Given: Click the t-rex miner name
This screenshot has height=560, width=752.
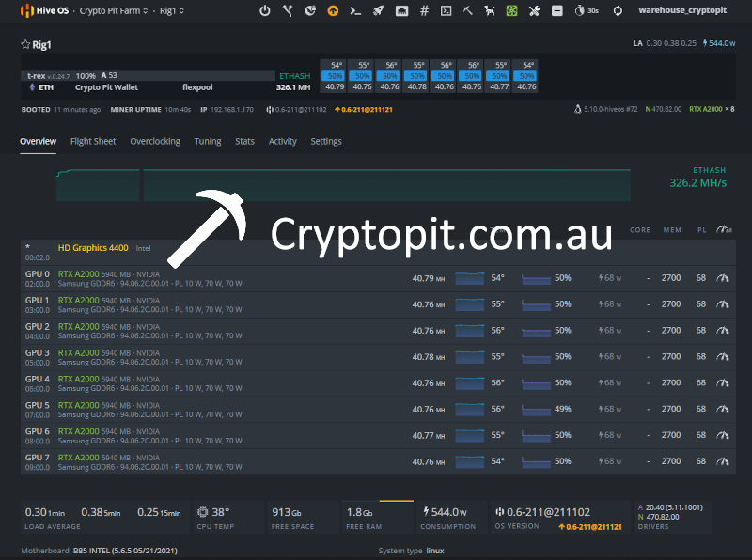Looking at the screenshot, I should coord(37,76).
